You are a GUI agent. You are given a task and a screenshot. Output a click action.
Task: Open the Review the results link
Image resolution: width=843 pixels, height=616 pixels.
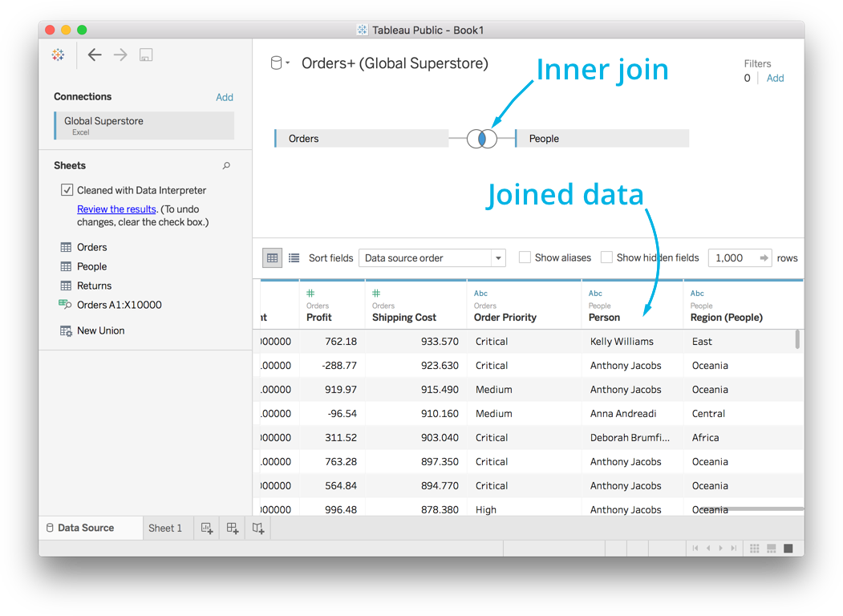click(116, 209)
